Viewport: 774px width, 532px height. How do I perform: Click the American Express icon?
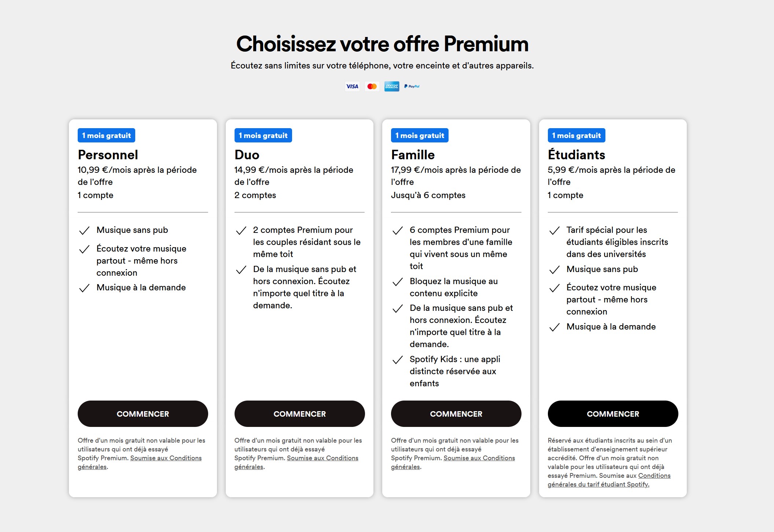click(392, 86)
